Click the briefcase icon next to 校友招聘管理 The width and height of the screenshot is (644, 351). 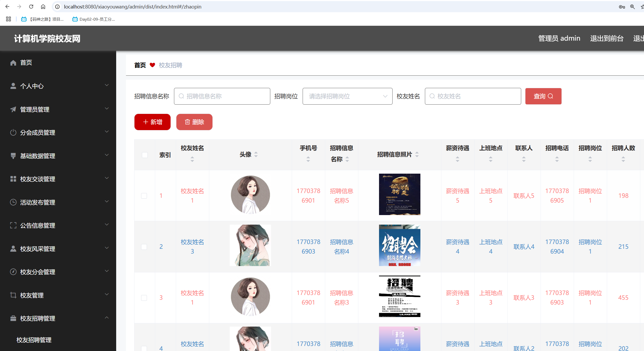tap(13, 318)
